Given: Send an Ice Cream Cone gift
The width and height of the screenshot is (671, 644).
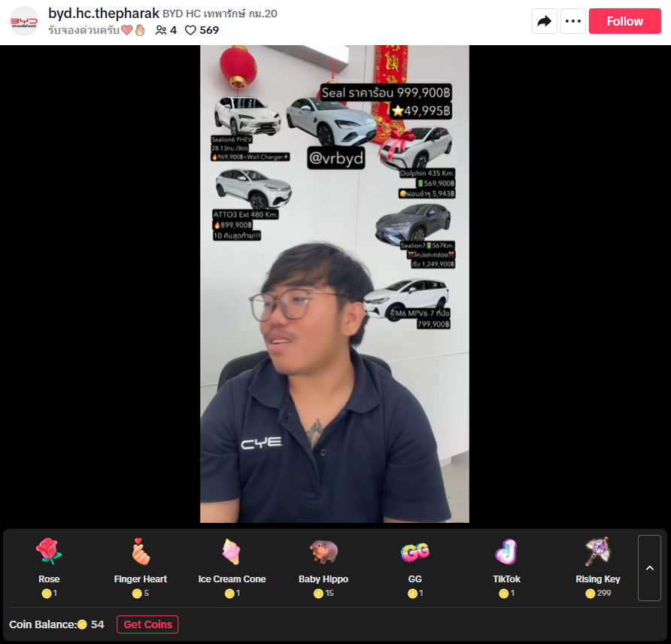Looking at the screenshot, I should 232,568.
